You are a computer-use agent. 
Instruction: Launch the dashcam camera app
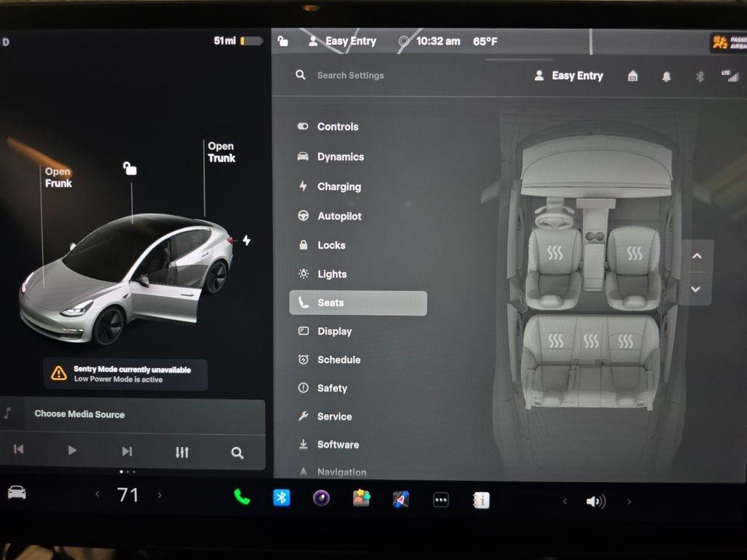click(321, 498)
